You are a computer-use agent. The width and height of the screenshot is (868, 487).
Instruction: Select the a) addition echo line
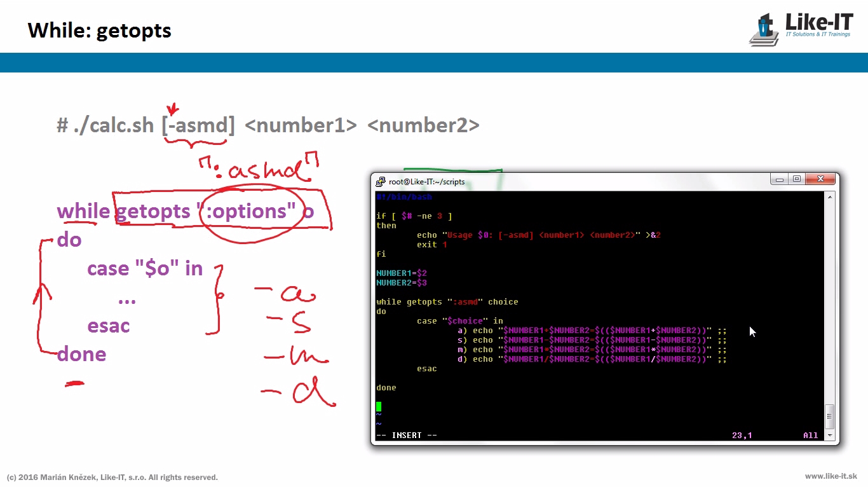(591, 331)
